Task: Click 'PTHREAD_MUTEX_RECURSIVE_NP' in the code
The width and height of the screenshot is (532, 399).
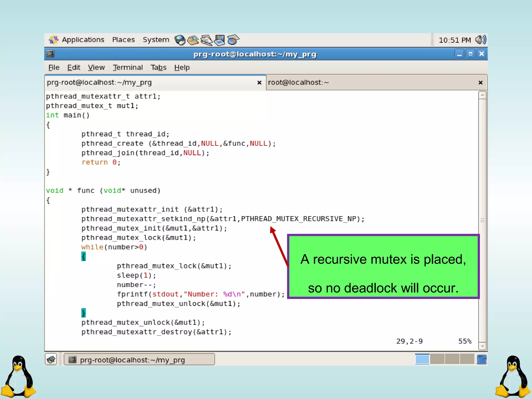Action: (x=299, y=219)
